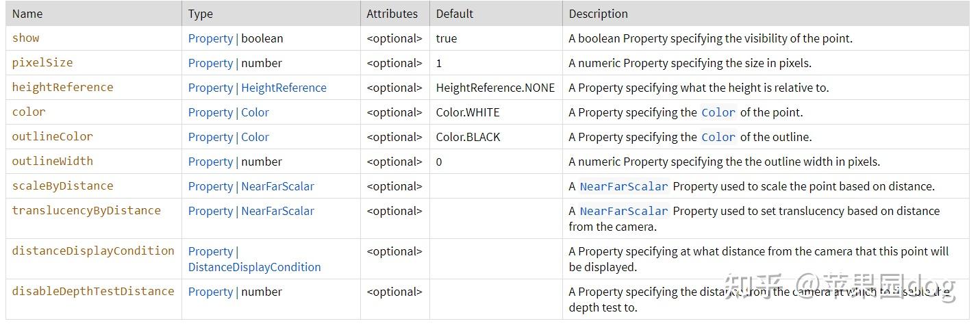Image resolution: width=980 pixels, height=330 pixels.
Task: Click the Color code link in the color description
Action: pyautogui.click(x=718, y=112)
